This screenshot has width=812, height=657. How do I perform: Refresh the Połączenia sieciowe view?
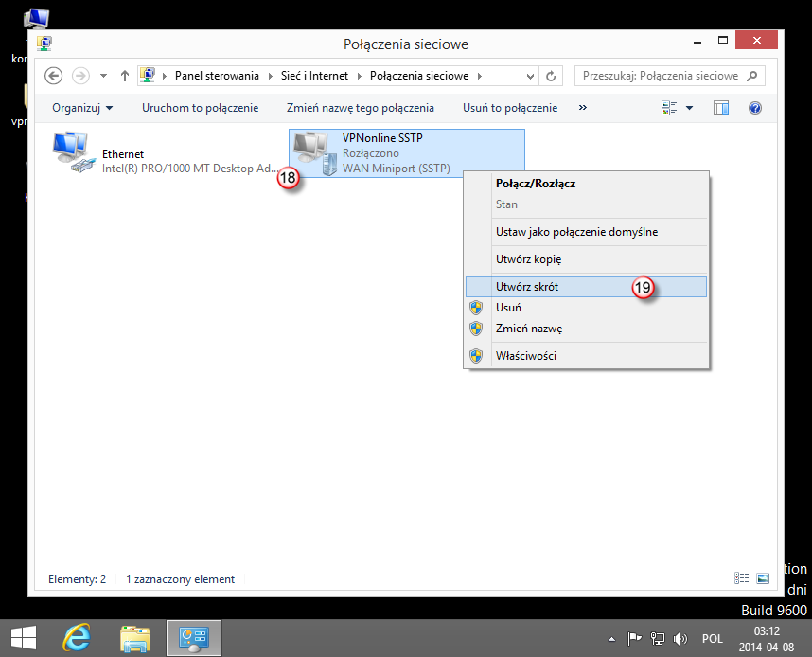(551, 76)
